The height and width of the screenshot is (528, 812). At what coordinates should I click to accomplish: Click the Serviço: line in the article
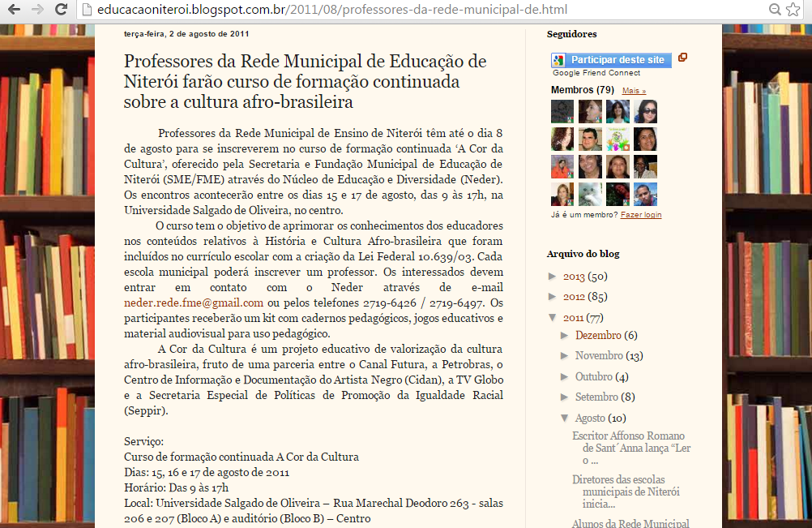pyautogui.click(x=143, y=441)
